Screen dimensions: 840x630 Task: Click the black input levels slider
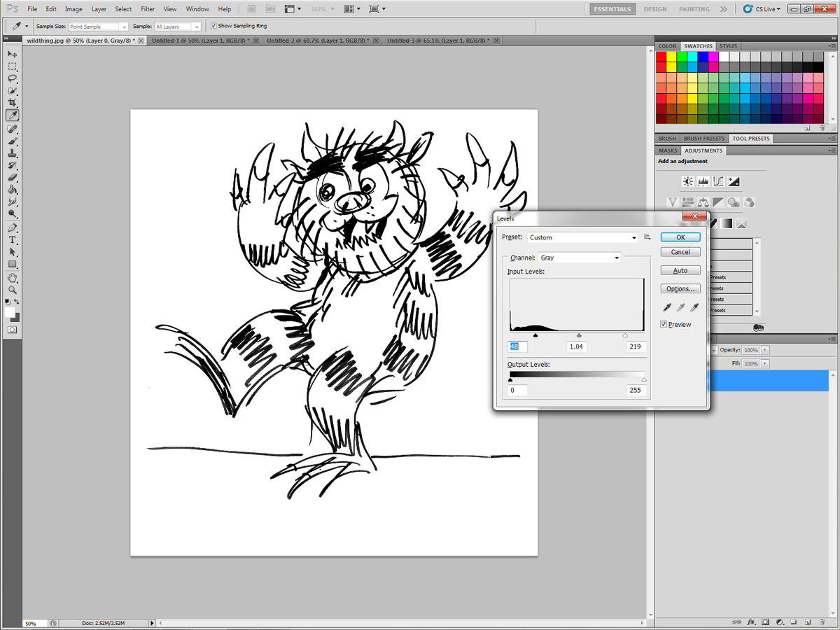pyautogui.click(x=535, y=335)
